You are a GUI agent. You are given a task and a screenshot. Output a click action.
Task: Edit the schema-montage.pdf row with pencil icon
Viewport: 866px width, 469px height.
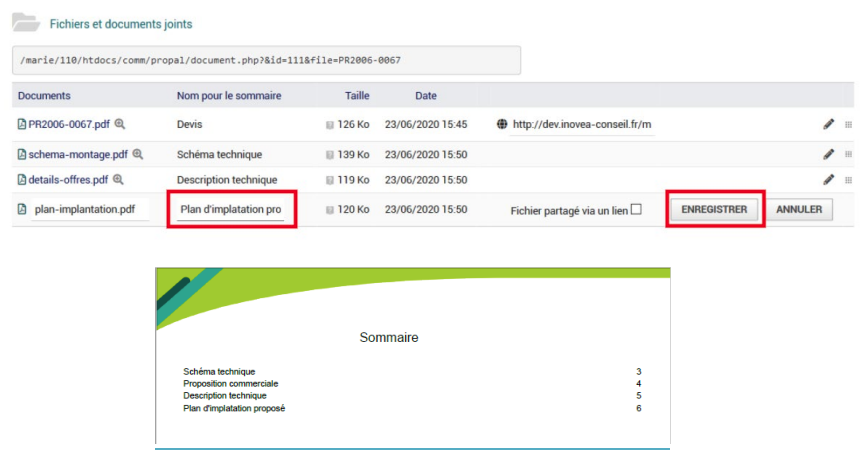(x=828, y=154)
